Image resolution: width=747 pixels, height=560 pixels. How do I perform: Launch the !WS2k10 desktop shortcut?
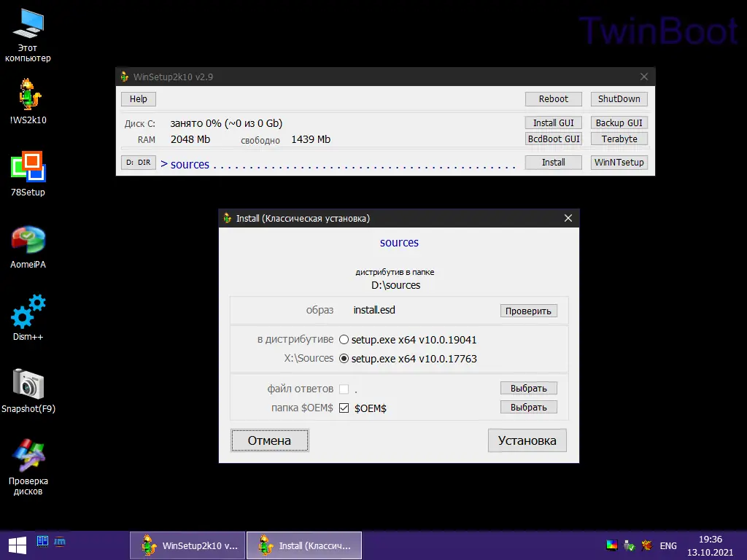(x=28, y=101)
